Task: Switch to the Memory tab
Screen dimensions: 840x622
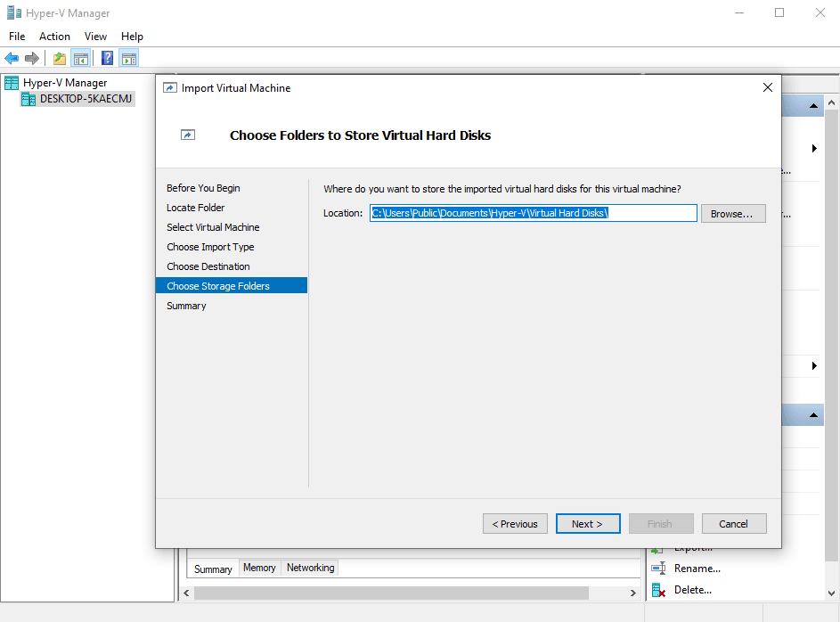Action: pos(259,568)
